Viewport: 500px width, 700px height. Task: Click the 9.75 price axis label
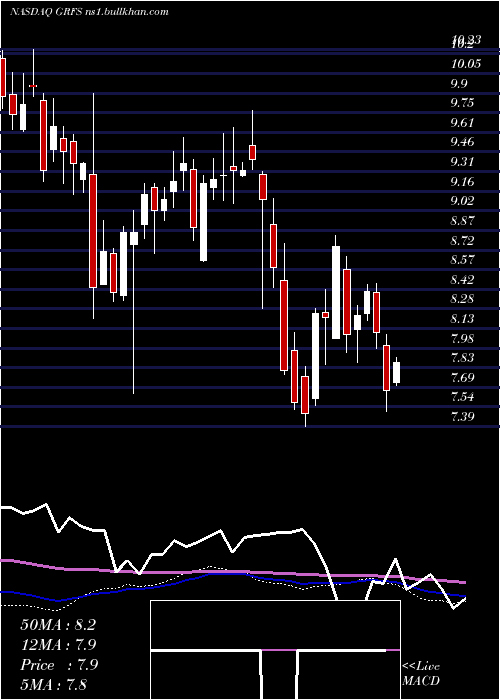462,103
